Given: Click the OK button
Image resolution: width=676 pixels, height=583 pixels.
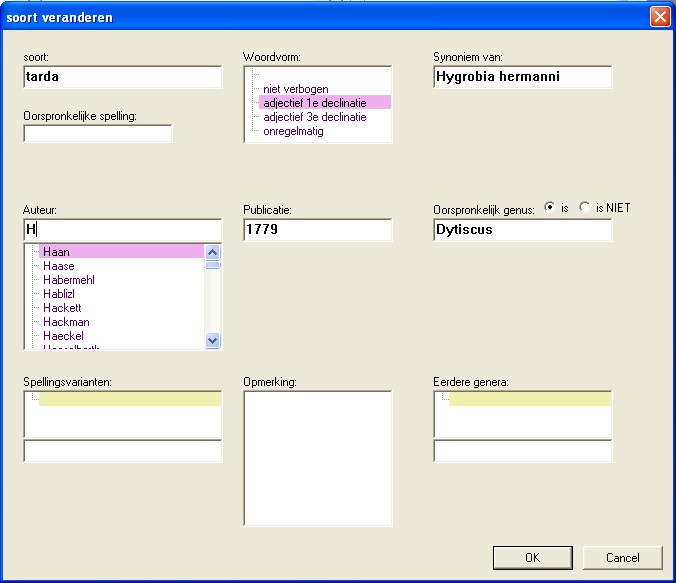Looking at the screenshot, I should tap(532, 557).
